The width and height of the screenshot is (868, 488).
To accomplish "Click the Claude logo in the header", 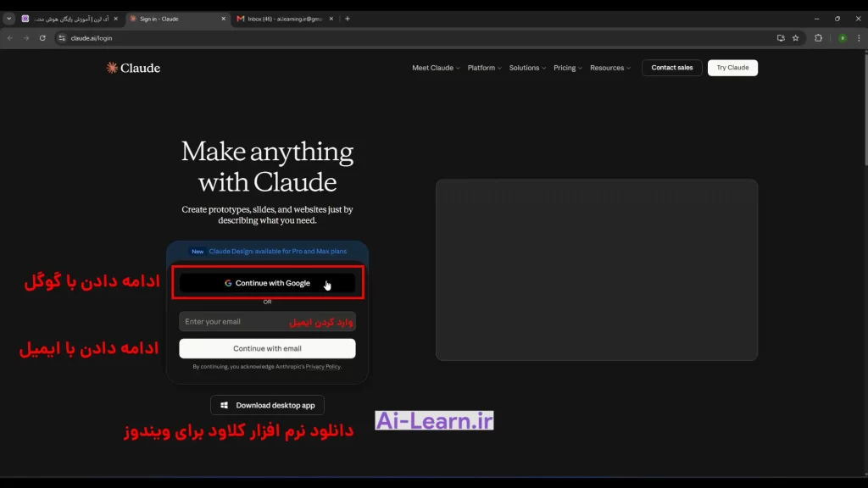I will tap(133, 68).
